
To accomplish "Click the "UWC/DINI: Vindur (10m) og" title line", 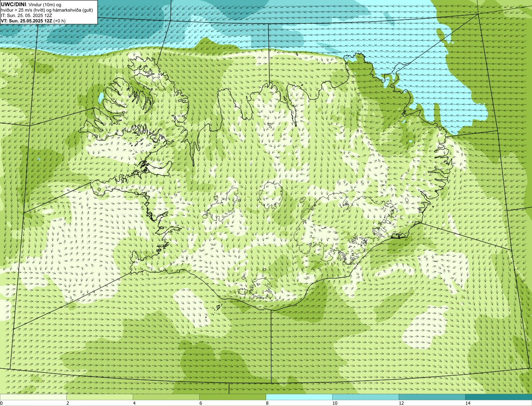I will coord(31,4).
